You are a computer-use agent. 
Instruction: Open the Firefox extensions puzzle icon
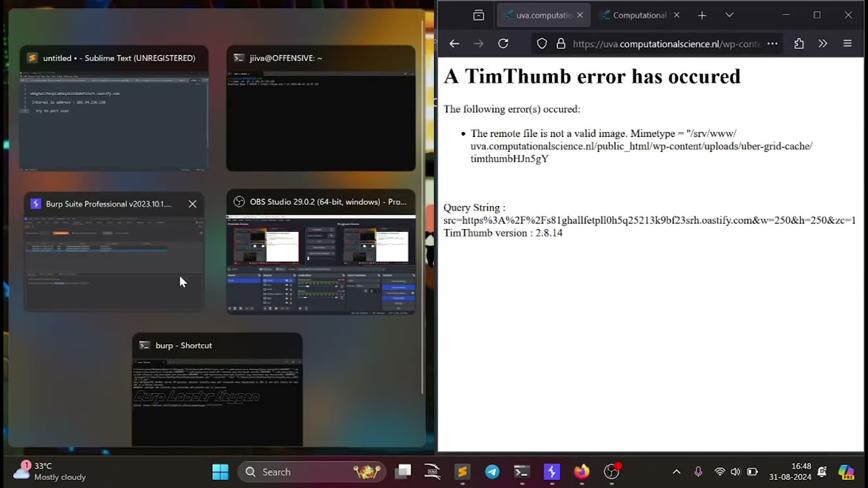point(799,43)
